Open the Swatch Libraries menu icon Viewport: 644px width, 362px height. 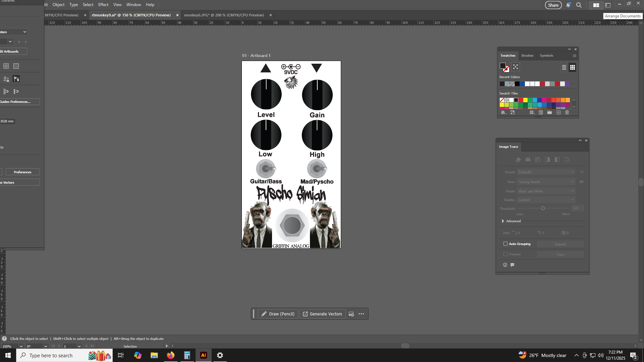503,113
